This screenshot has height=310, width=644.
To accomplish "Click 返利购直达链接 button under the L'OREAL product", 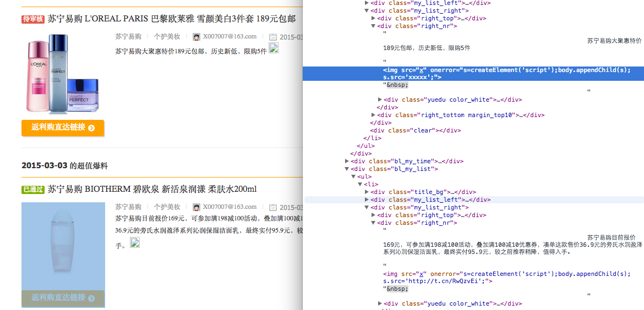I will tap(63, 128).
